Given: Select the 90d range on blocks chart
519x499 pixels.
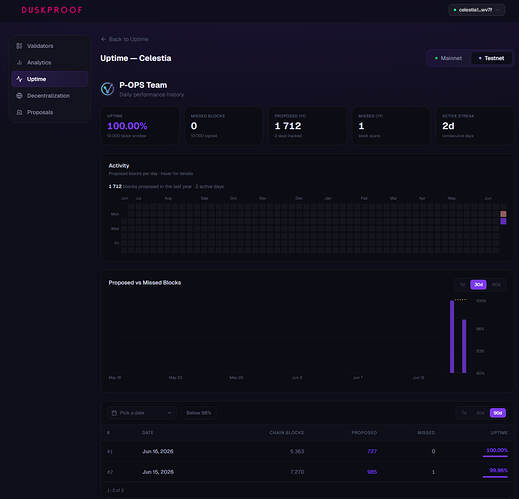Looking at the screenshot, I should click(496, 285).
